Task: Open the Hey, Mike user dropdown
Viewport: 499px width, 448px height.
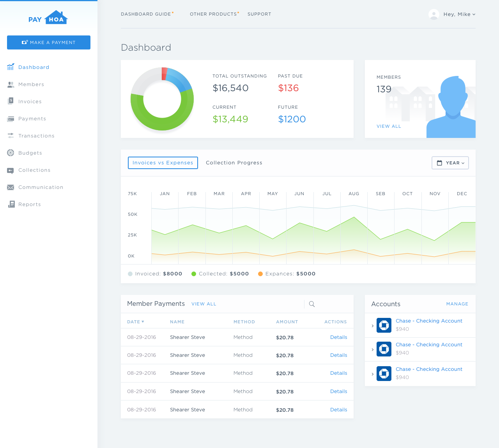Action: 459,14
